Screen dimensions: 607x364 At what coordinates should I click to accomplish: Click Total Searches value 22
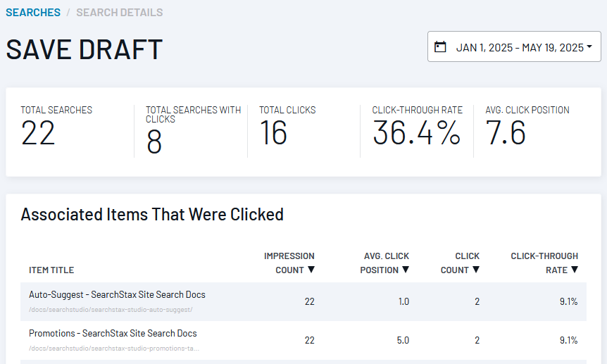click(38, 133)
